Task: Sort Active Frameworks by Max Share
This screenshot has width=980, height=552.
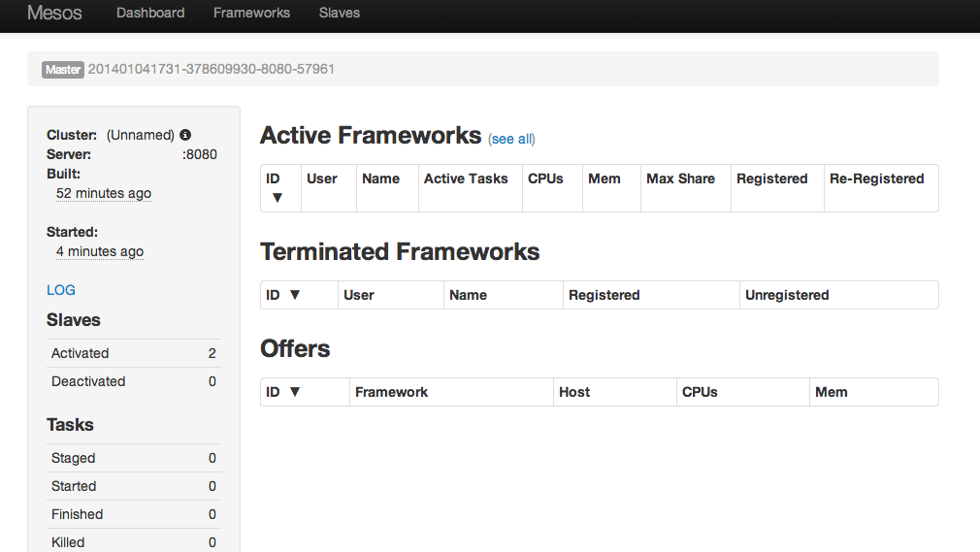Action: pyautogui.click(x=680, y=179)
